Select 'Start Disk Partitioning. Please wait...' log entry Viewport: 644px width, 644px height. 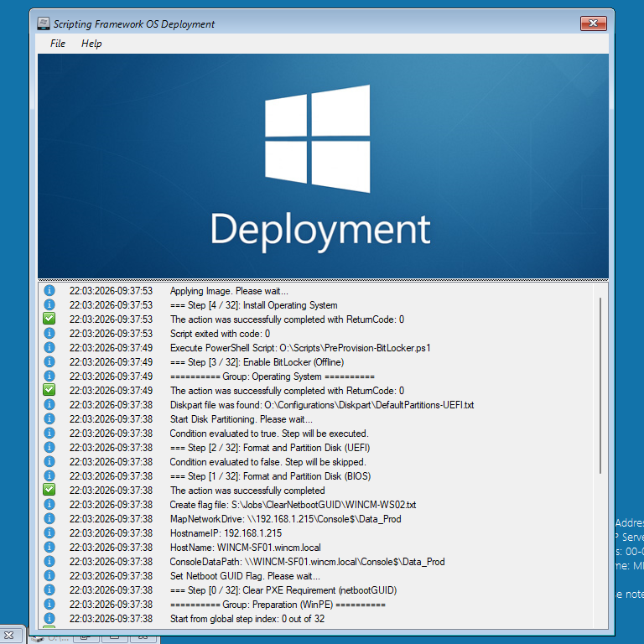(241, 419)
